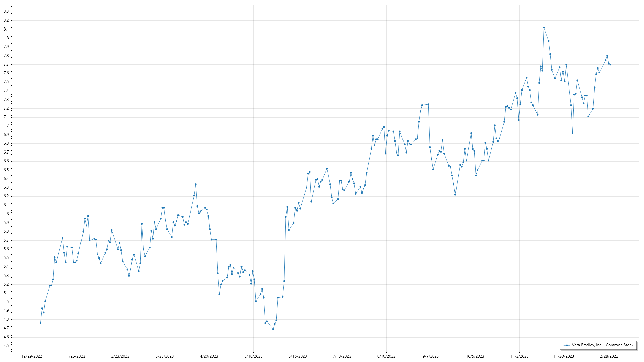Image resolution: width=644 pixels, height=362 pixels.
Task: Click the lowest data point near 4.7
Action: click(x=273, y=329)
